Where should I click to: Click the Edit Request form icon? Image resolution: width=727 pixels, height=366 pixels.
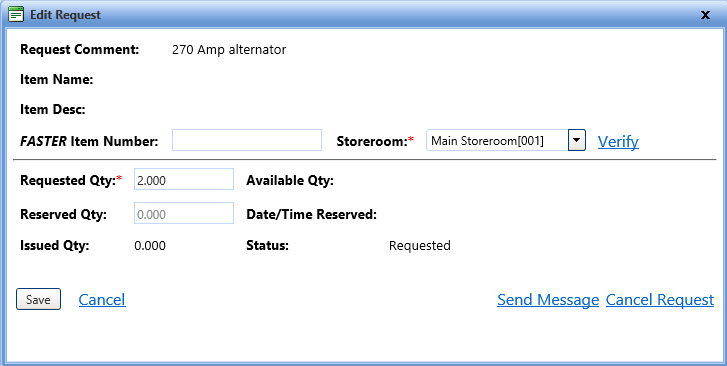[16, 14]
